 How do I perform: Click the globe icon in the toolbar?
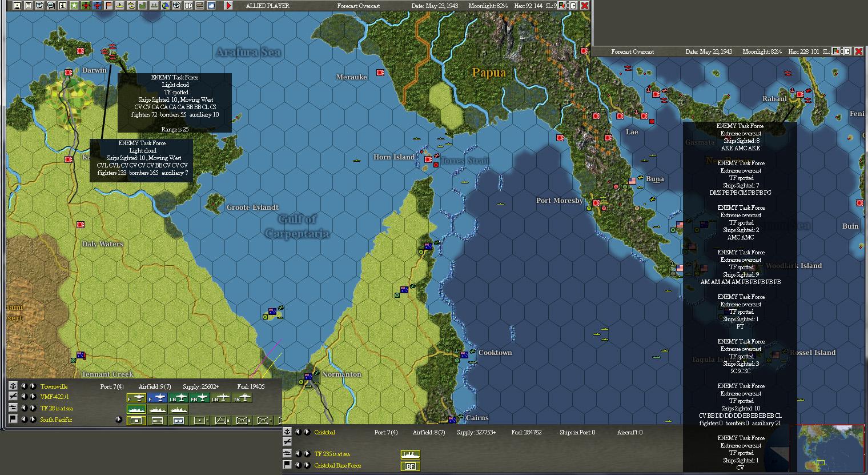click(x=165, y=6)
